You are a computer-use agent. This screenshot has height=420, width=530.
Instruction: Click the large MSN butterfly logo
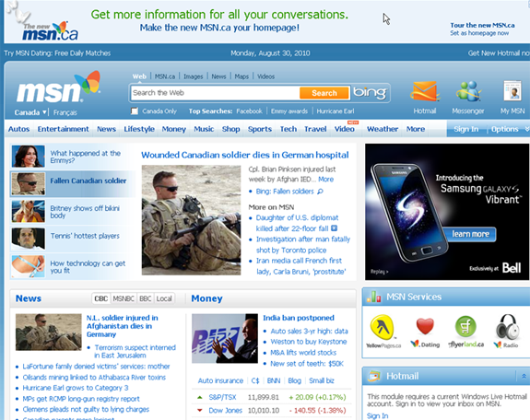[58, 87]
